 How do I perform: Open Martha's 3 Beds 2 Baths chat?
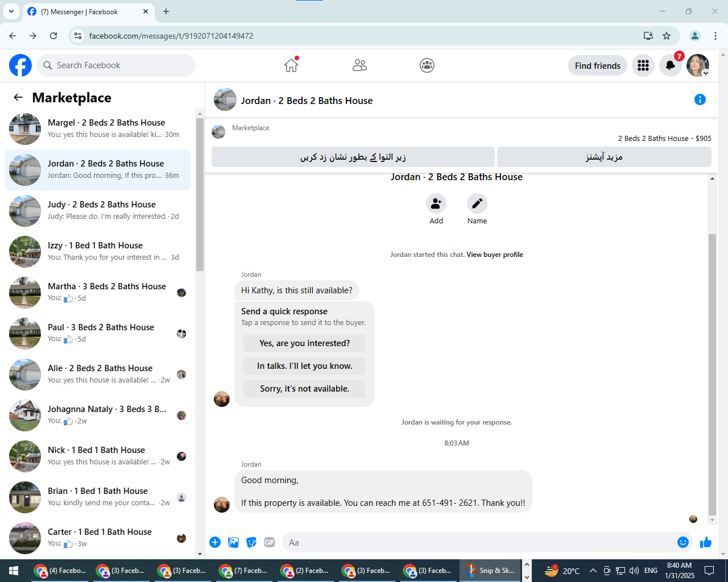click(x=98, y=293)
